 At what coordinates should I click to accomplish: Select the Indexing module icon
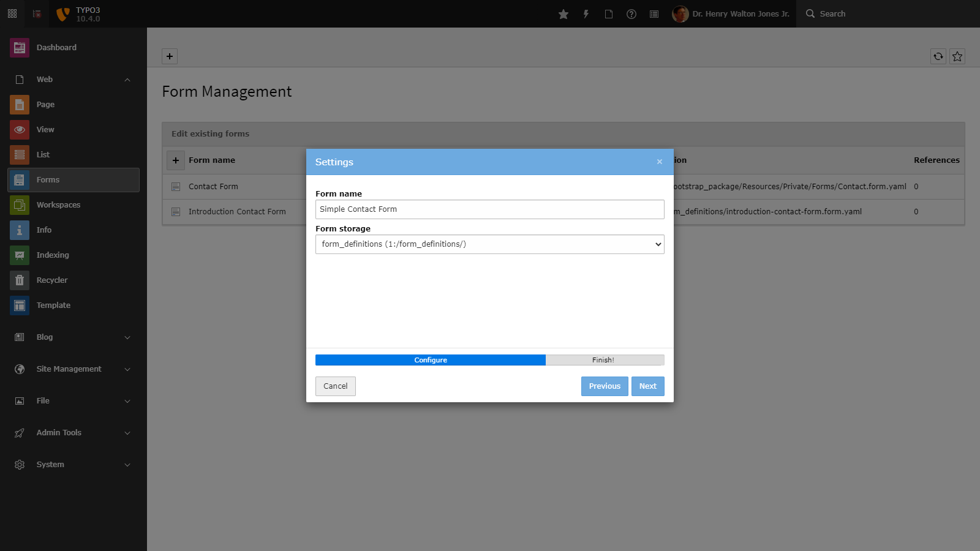[x=19, y=255]
